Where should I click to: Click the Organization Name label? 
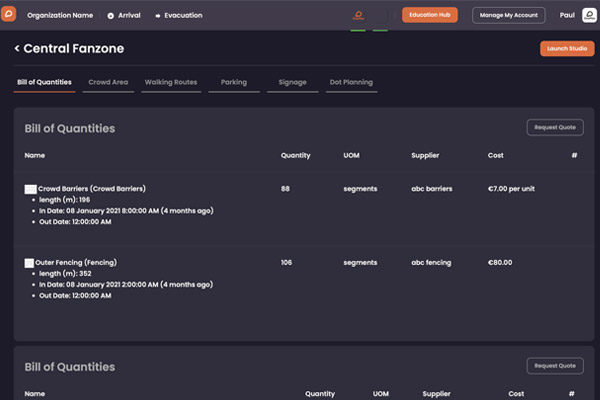click(60, 15)
